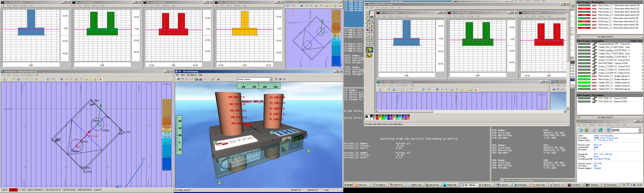Viewport: 644px width, 193px height.
Task: Open the globe settings icon in Izmit controller
Action: pos(600,130)
